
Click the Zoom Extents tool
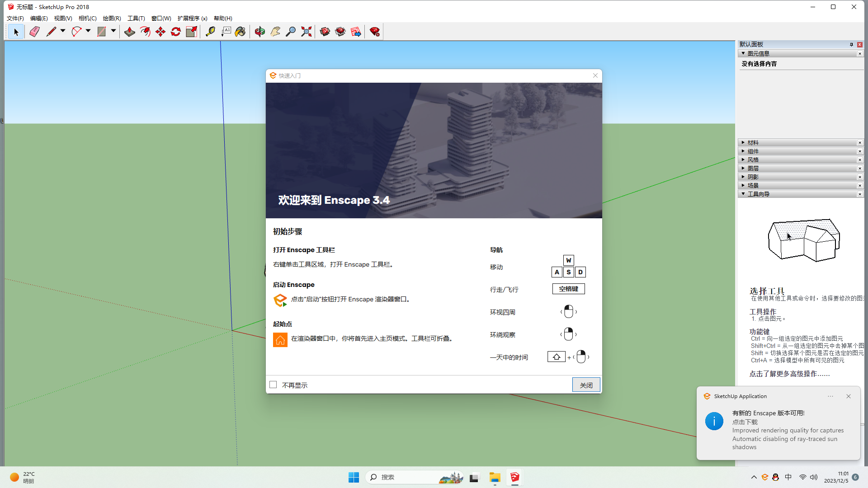(x=307, y=32)
